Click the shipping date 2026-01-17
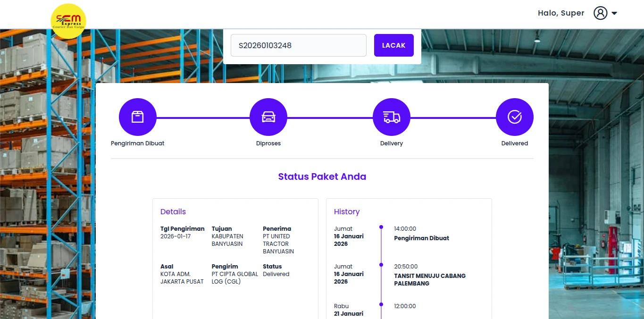The height and width of the screenshot is (319, 644). [x=176, y=236]
